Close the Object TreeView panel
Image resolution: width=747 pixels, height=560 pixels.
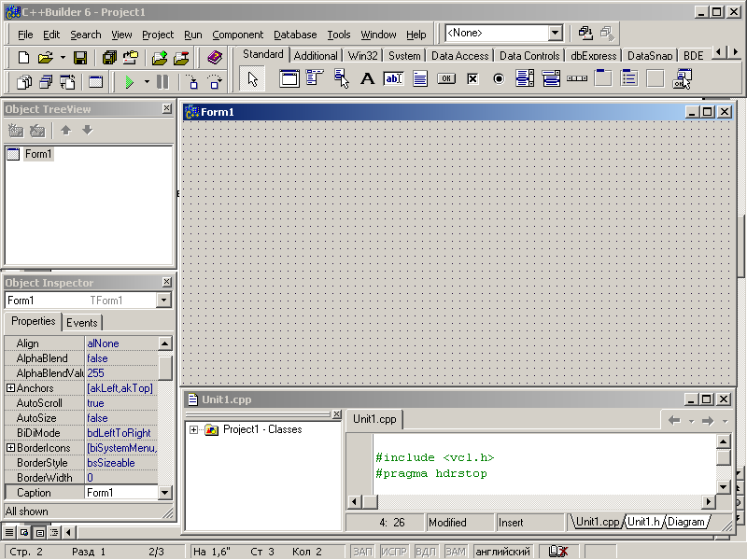(166, 108)
